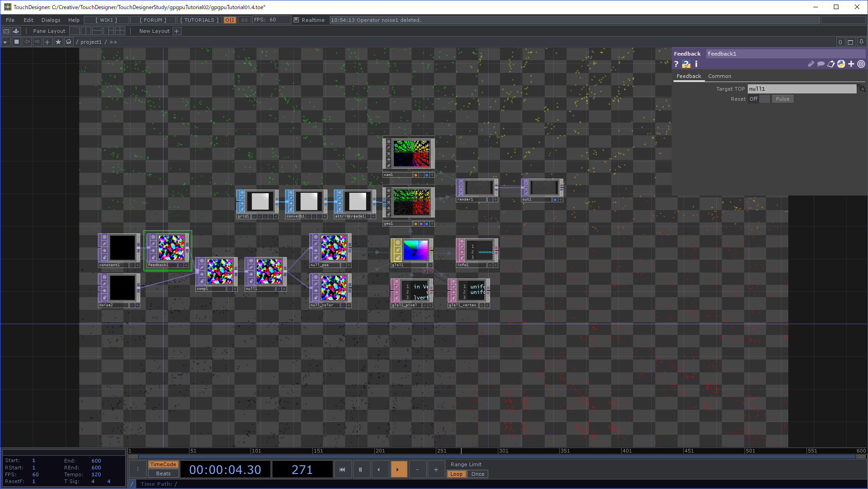Select the single pane layout icon
Screen dimensions: 868x489
[x=75, y=31]
